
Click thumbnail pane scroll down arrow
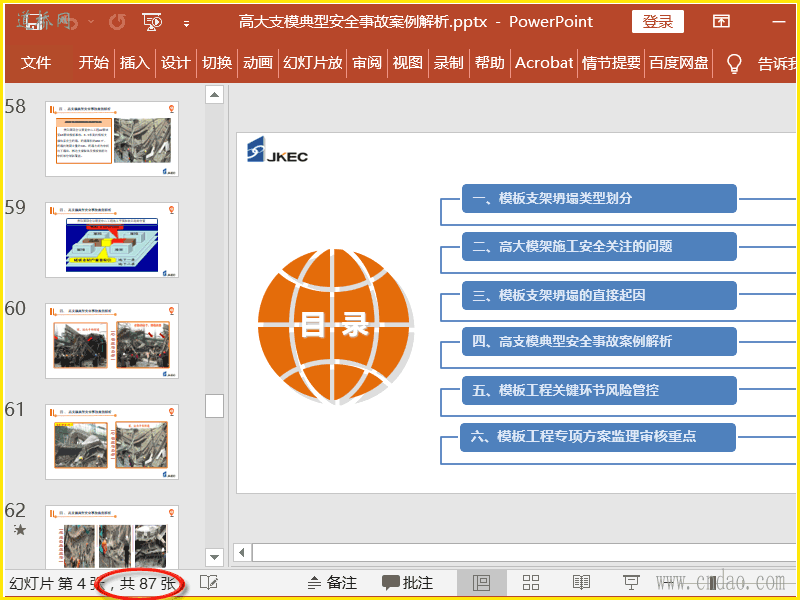214,557
